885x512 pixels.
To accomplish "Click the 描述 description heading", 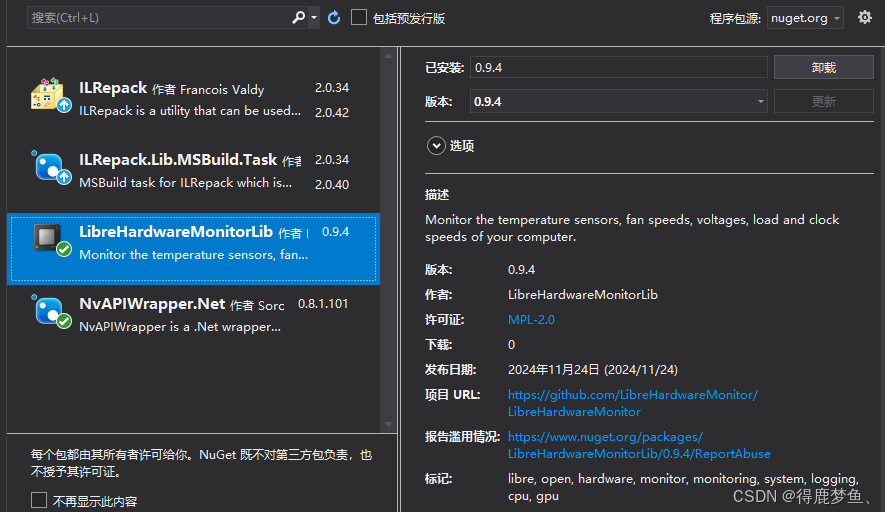I will click(x=437, y=195).
